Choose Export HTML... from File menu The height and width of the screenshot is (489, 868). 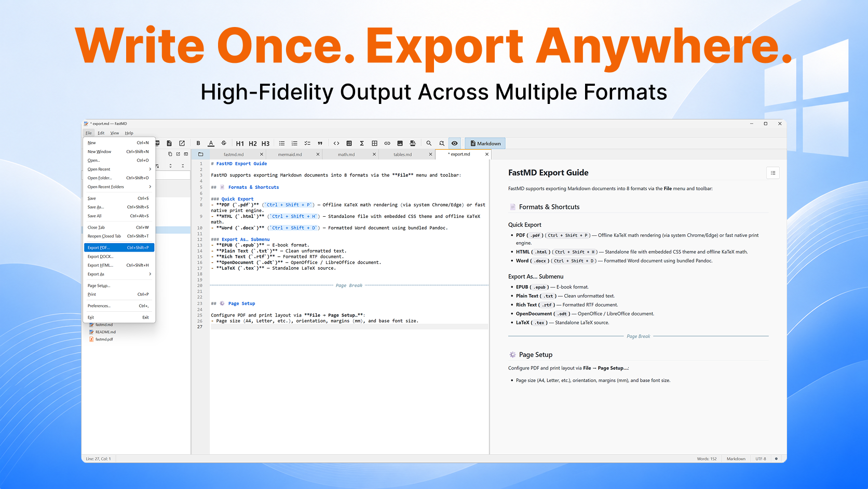click(x=119, y=266)
